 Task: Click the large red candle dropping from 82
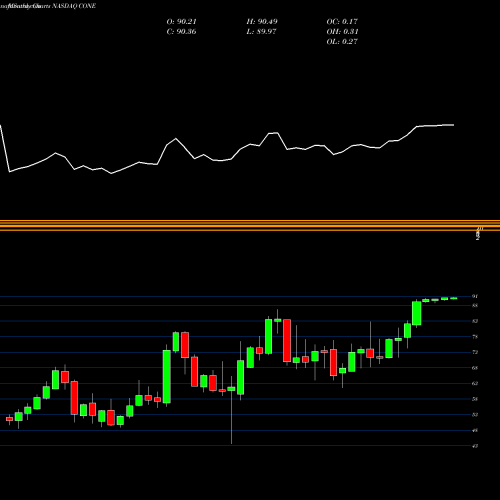[287, 340]
